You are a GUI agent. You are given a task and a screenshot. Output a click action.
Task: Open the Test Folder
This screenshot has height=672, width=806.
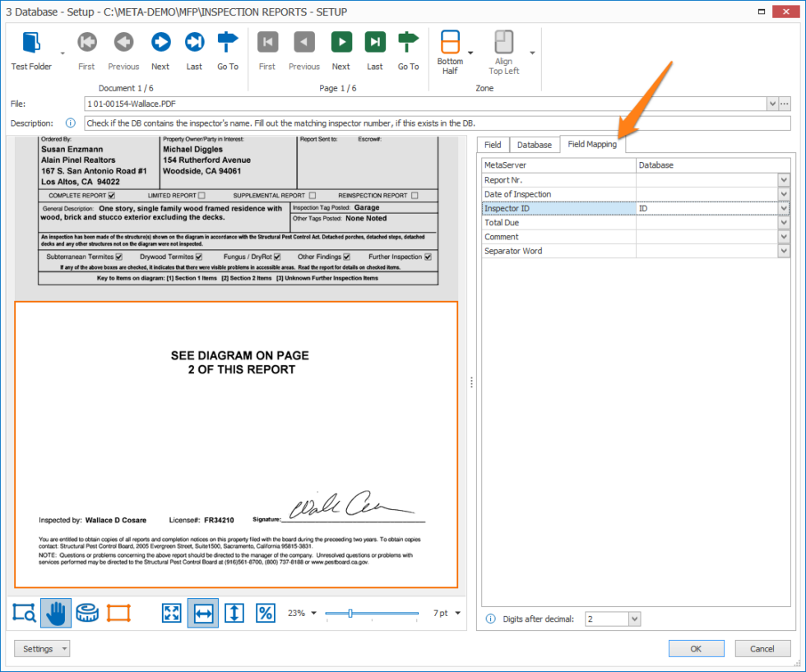(x=31, y=41)
